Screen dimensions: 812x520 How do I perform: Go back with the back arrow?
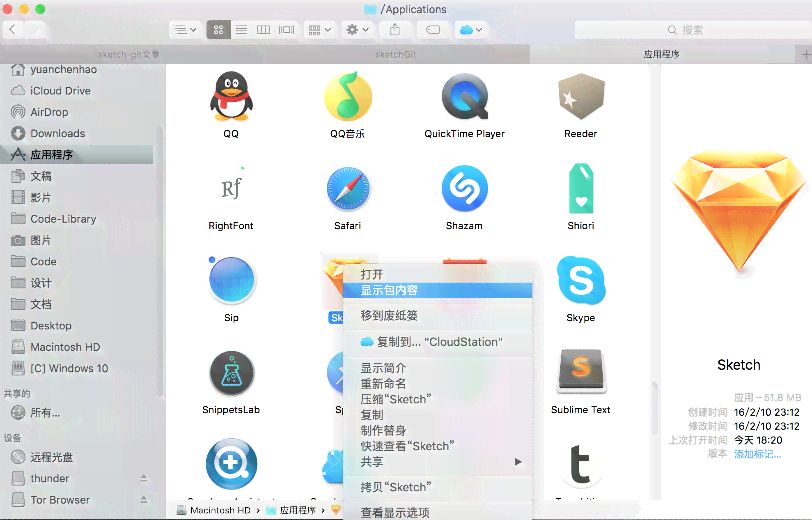[x=12, y=30]
